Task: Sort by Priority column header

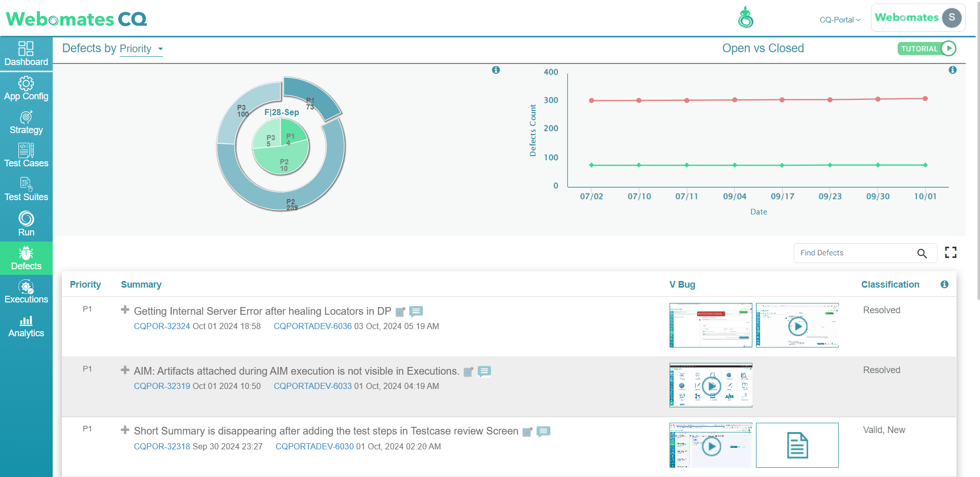Action: [85, 285]
